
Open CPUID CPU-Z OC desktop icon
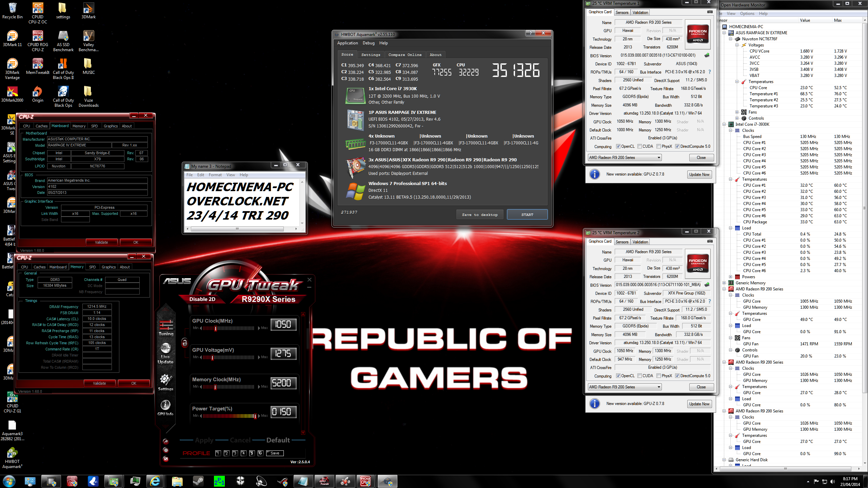[x=38, y=13]
